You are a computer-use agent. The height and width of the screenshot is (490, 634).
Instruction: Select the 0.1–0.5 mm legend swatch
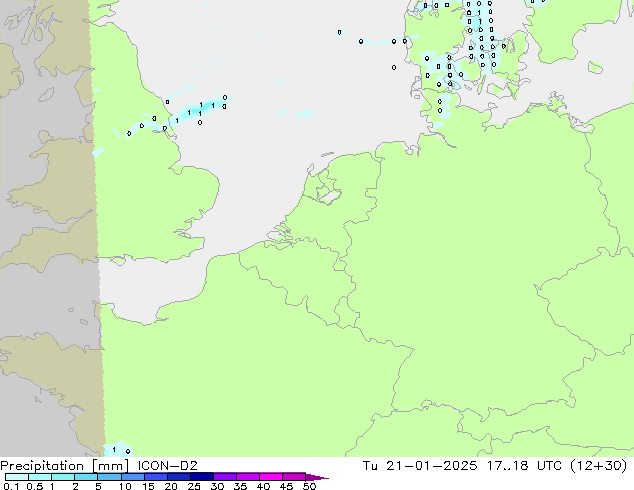[17, 477]
